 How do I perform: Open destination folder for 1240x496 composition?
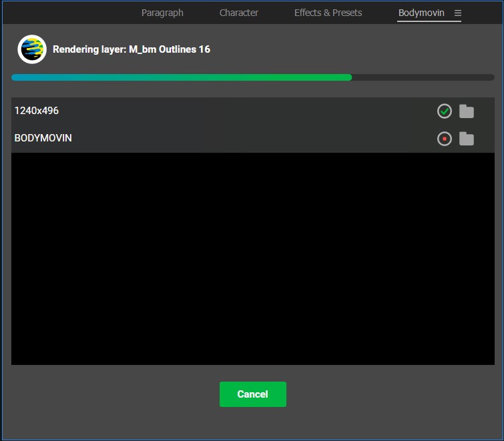467,111
